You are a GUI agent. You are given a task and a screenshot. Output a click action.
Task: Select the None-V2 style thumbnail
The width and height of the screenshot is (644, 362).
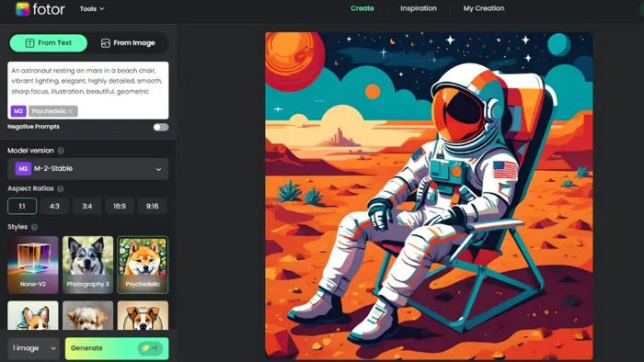[33, 265]
